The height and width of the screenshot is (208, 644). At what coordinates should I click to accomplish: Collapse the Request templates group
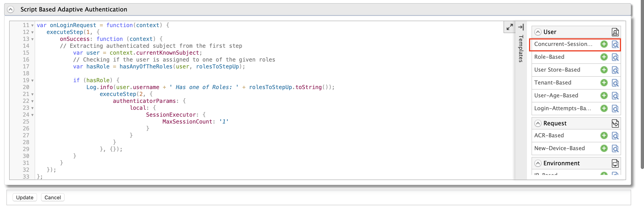(538, 123)
